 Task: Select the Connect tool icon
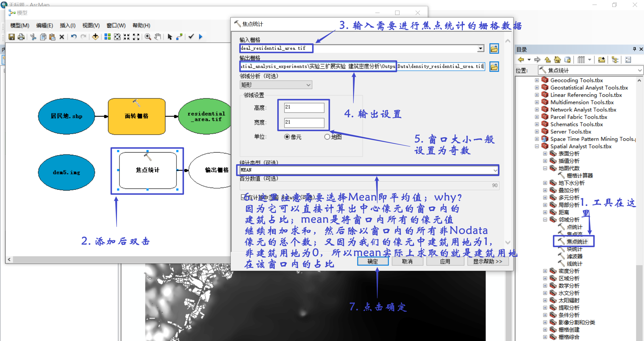179,37
